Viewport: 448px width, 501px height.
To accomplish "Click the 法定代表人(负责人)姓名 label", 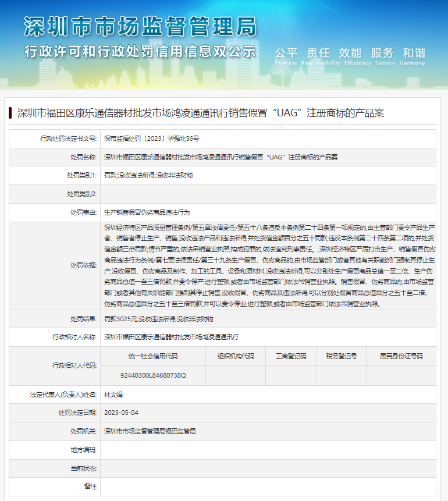I will click(x=63, y=395).
